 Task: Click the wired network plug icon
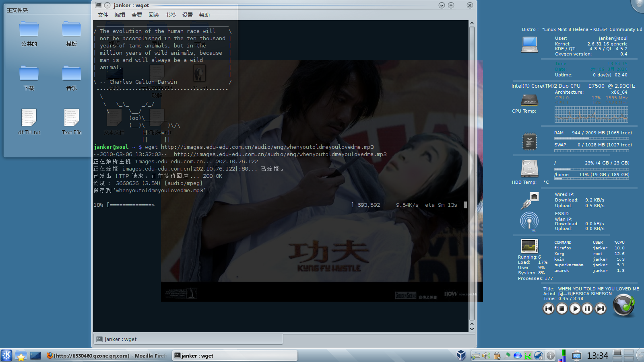coord(530,200)
